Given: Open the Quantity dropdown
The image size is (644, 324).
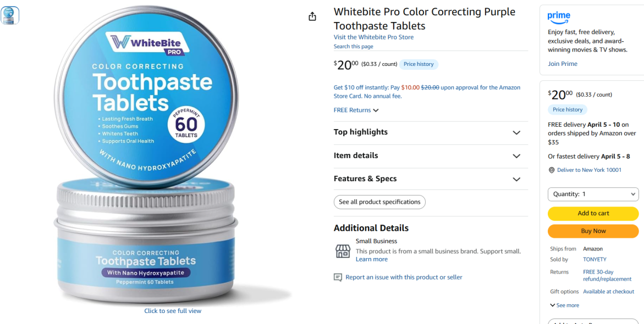Looking at the screenshot, I should coord(593,194).
